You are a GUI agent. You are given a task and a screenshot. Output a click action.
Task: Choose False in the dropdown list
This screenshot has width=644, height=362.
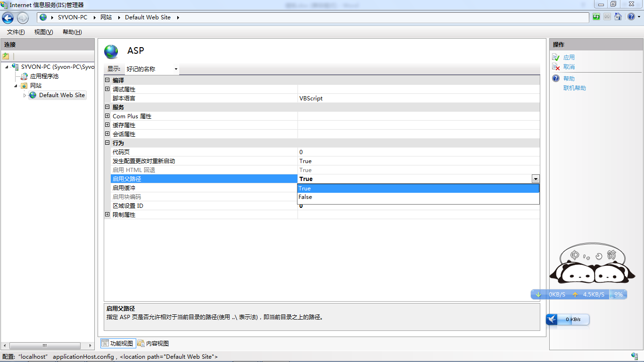[x=305, y=197]
